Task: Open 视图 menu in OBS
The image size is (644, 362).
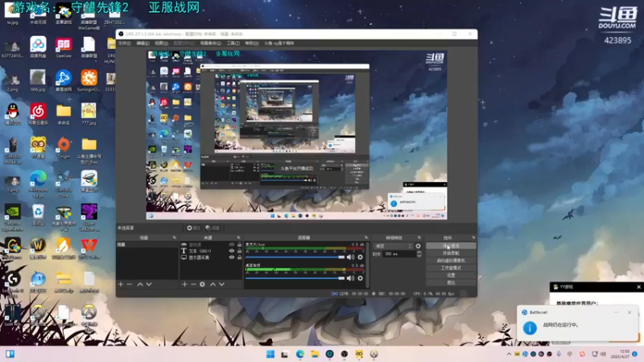Action: 161,43
